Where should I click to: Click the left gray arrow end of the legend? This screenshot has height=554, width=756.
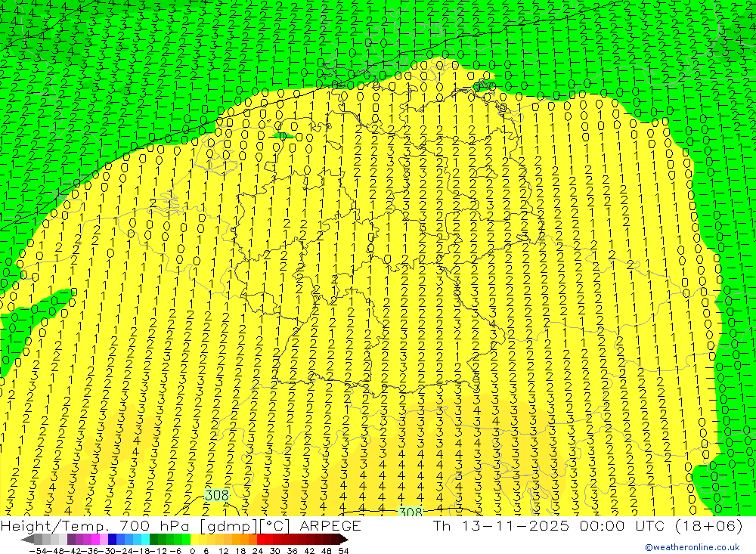point(27,539)
